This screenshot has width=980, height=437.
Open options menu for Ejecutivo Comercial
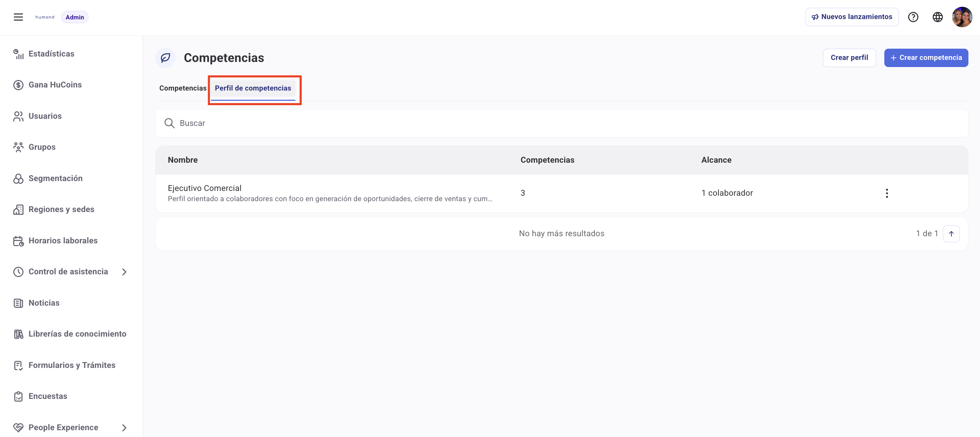pyautogui.click(x=887, y=193)
